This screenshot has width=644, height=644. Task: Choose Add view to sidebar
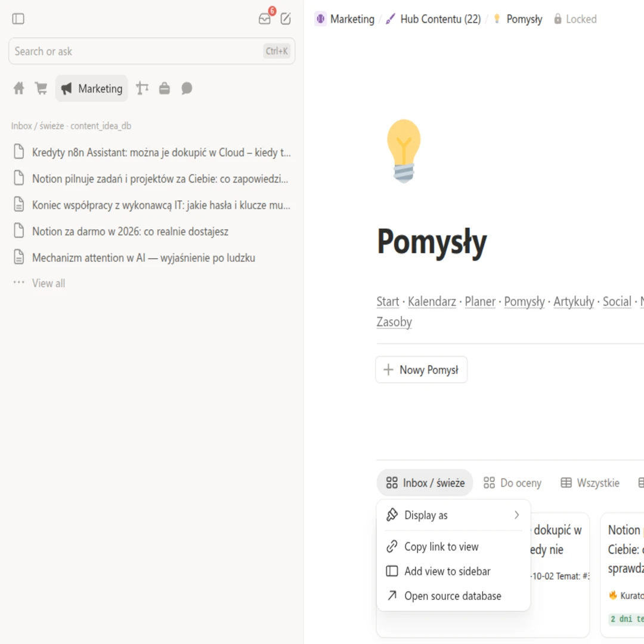pos(453,571)
